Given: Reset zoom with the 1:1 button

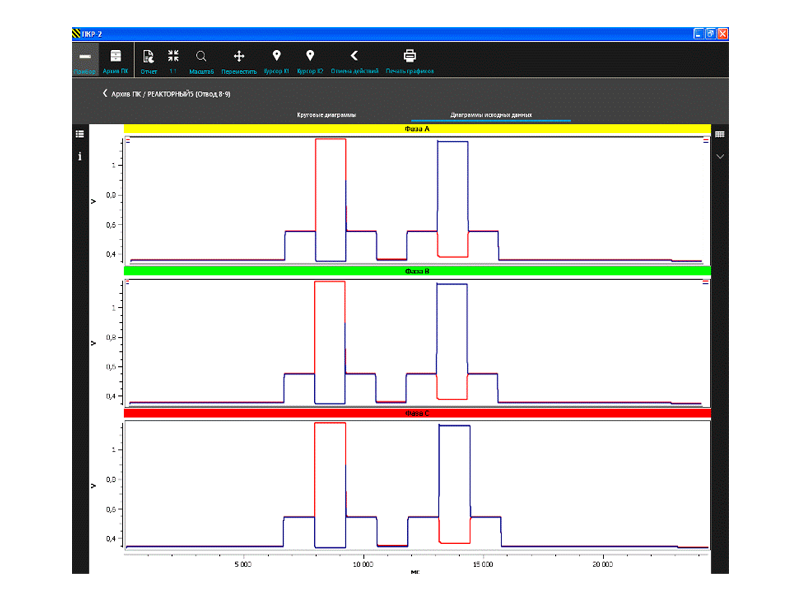Looking at the screenshot, I should [173, 61].
